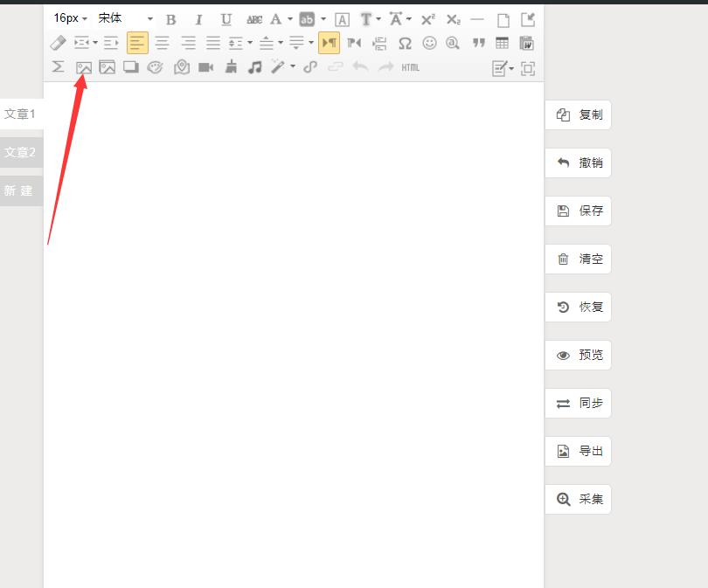Viewport: 708px width, 588px height.
Task: Switch to the 文章2 tab
Action: point(21,153)
